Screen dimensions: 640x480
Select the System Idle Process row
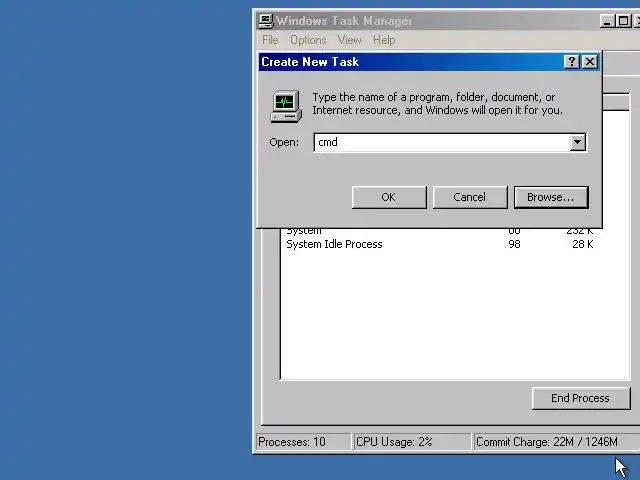440,244
